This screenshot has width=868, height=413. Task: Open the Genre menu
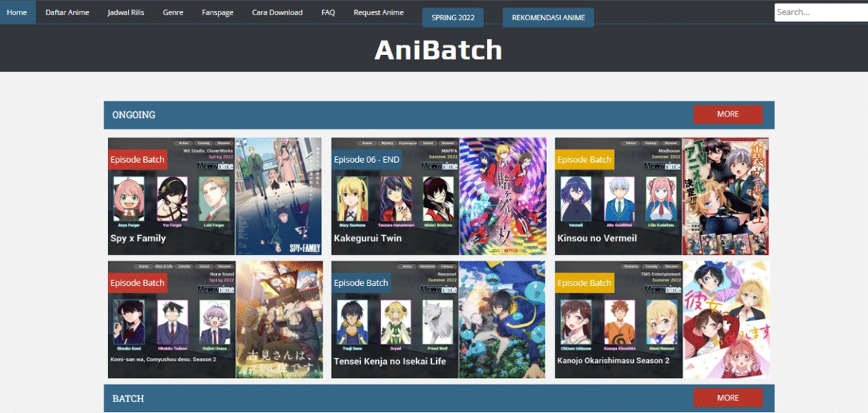pyautogui.click(x=173, y=12)
